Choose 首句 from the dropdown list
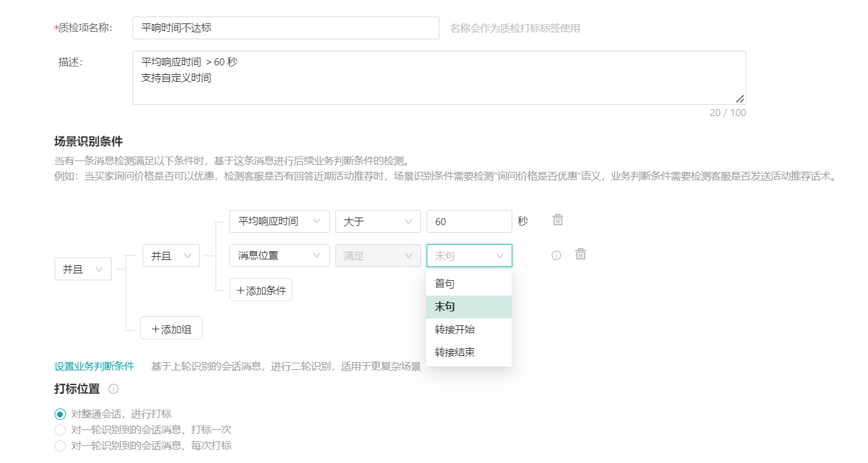 pyautogui.click(x=469, y=284)
